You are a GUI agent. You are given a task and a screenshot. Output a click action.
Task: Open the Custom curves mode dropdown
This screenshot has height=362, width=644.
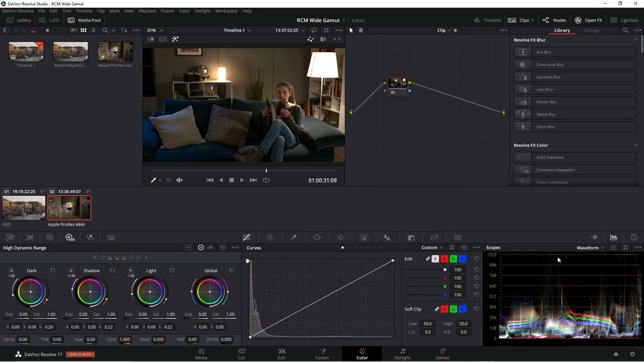tap(432, 247)
